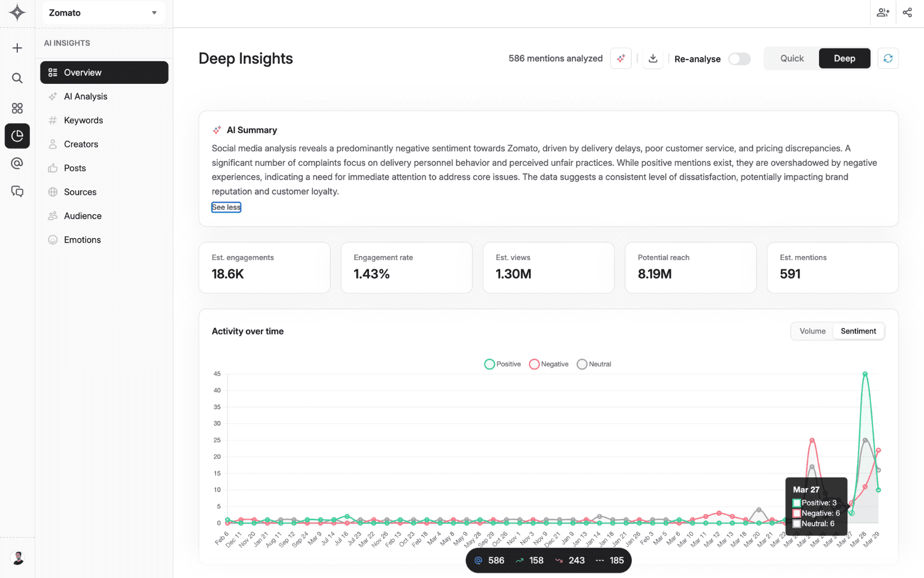Select the pie chart insights icon
This screenshot has width=924, height=578.
pos(17,136)
